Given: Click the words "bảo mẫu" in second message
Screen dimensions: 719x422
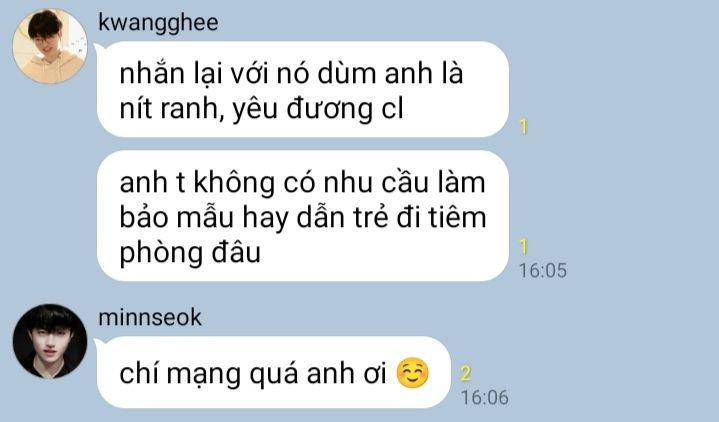Looking at the screenshot, I should [177, 217].
